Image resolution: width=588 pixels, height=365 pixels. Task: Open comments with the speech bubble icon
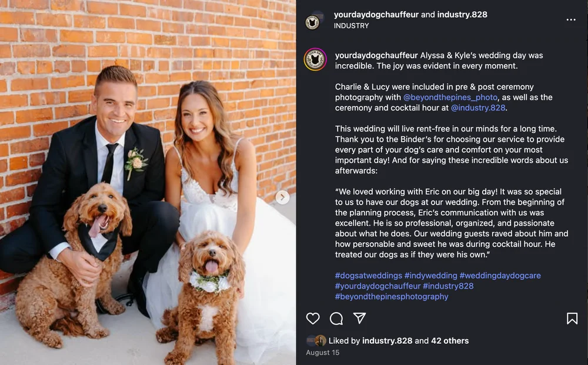(x=336, y=318)
